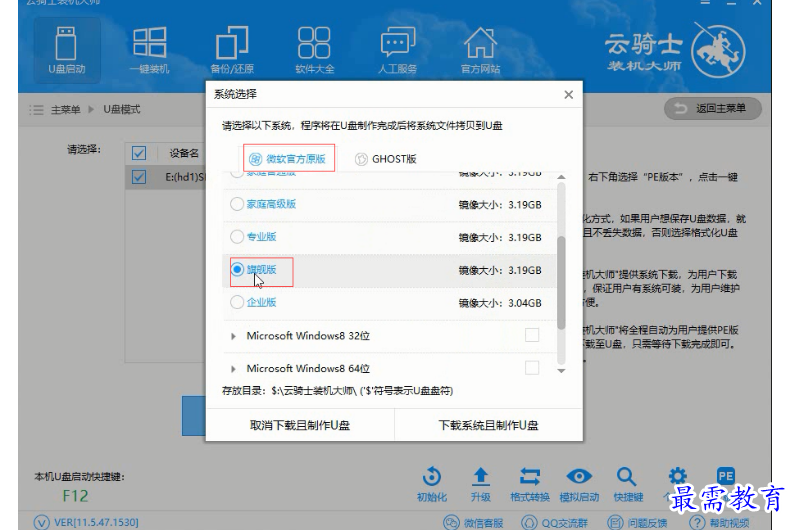Open 问题反馈 feedback form
This screenshot has width=793, height=530.
pos(637,522)
